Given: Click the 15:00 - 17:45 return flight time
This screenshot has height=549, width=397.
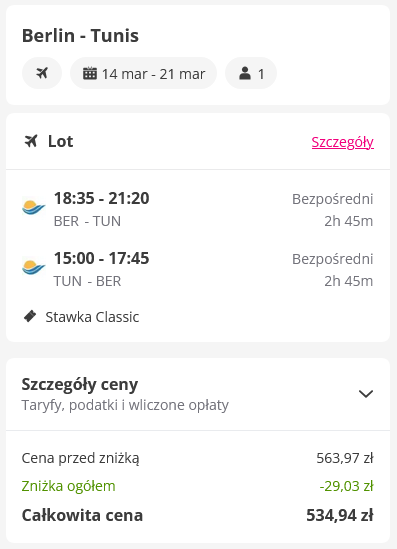Looking at the screenshot, I should pyautogui.click(x=102, y=258).
